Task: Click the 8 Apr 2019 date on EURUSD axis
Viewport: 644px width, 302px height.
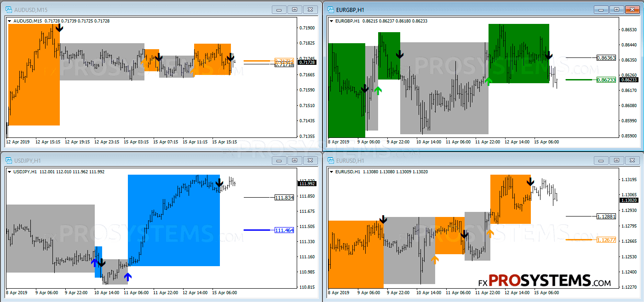Action: pyautogui.click(x=339, y=293)
